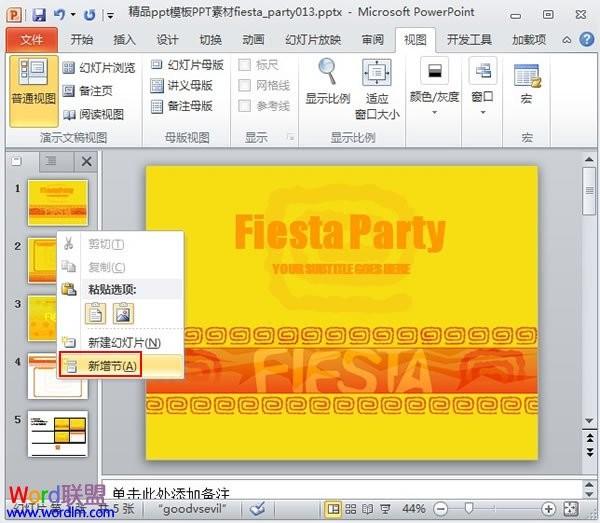Select slide 5 thumbnail
The height and width of the screenshot is (523, 600).
(x=58, y=434)
